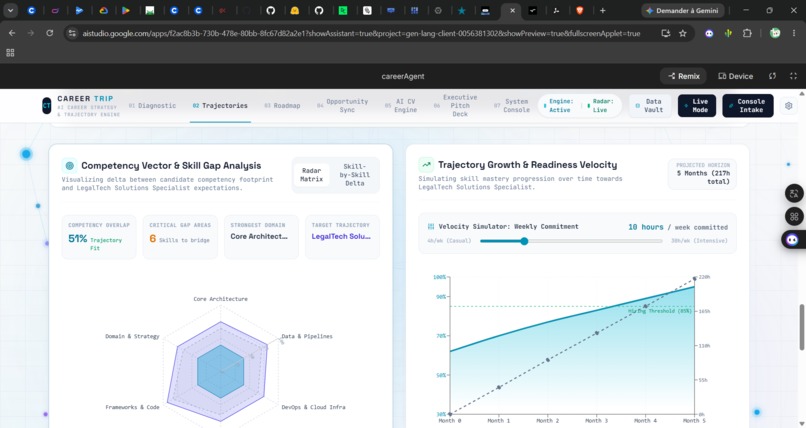This screenshot has width=806, height=428.
Task: Open the settings gear in Career Trip header
Action: pyautogui.click(x=789, y=106)
